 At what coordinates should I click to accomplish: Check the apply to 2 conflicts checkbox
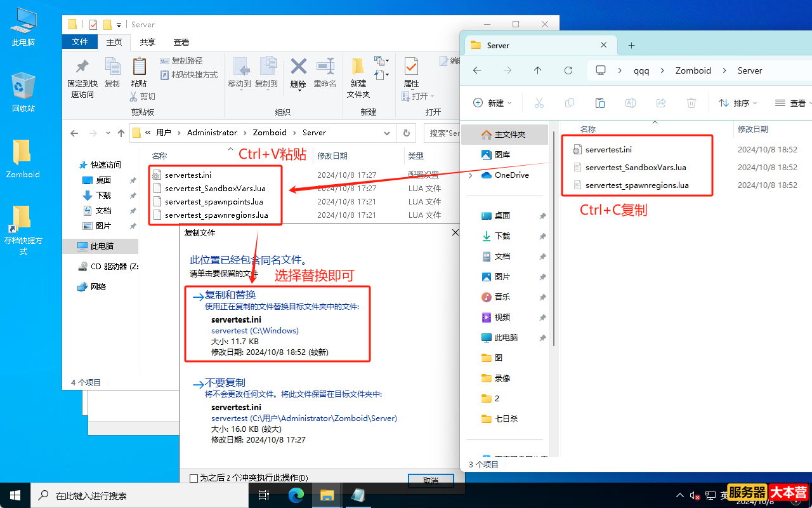(x=194, y=478)
